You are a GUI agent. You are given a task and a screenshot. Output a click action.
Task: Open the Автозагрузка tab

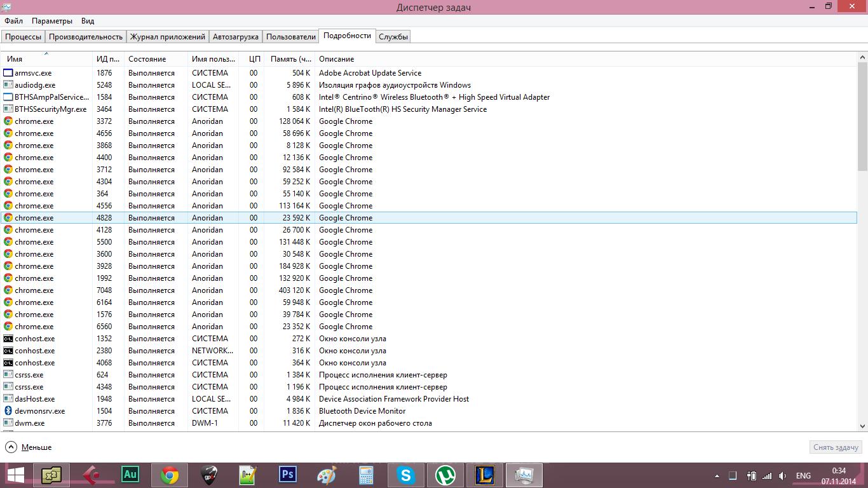236,37
